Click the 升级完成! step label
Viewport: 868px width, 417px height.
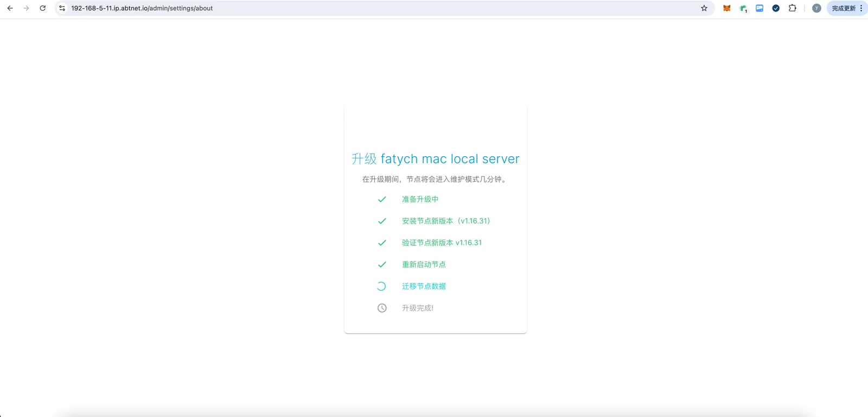point(418,308)
